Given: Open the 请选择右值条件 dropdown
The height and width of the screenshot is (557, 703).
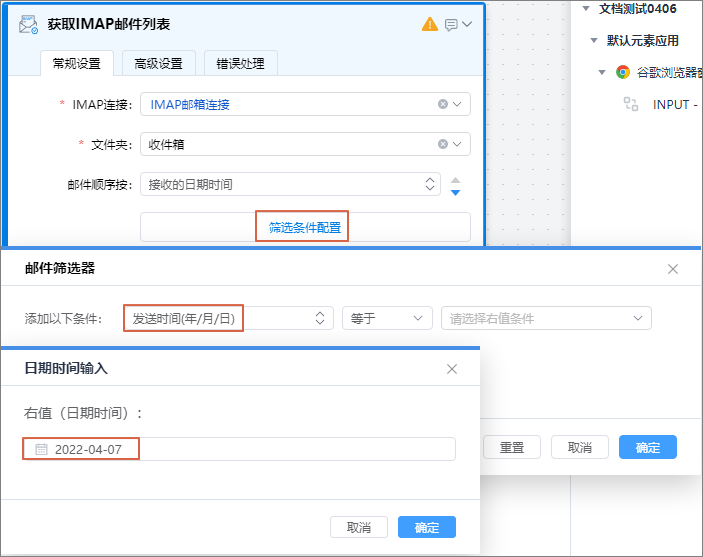Looking at the screenshot, I should pyautogui.click(x=545, y=318).
